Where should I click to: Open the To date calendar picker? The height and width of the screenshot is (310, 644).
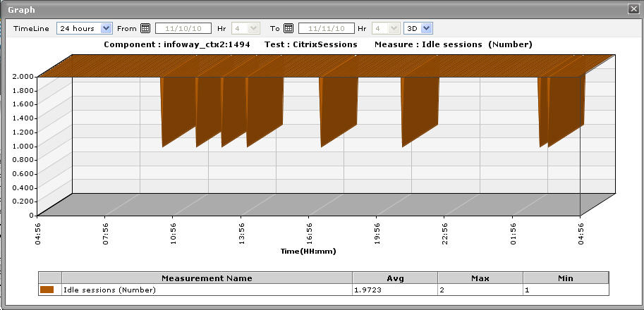click(288, 28)
